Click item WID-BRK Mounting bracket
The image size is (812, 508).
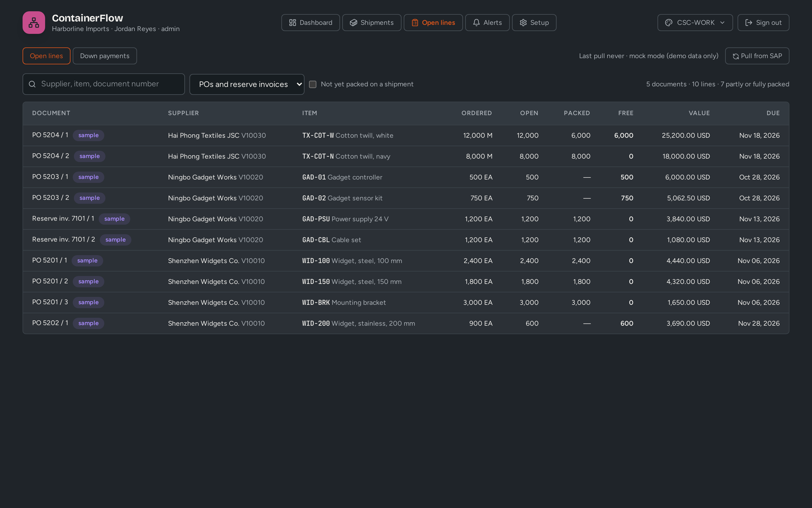[x=344, y=302]
